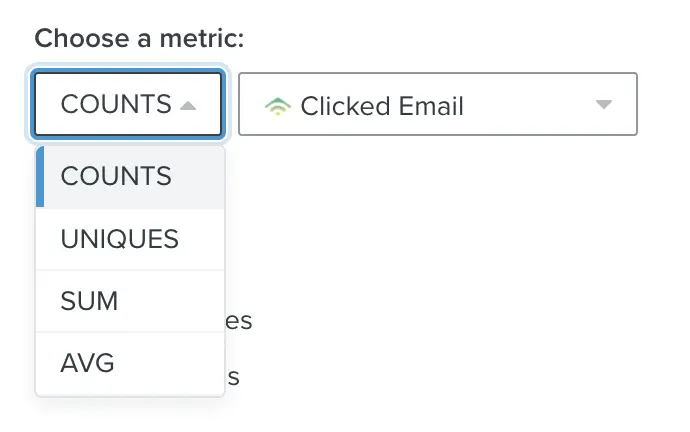Click partially hidden 'es' text behind menu
690x432 pixels.
[x=239, y=321]
